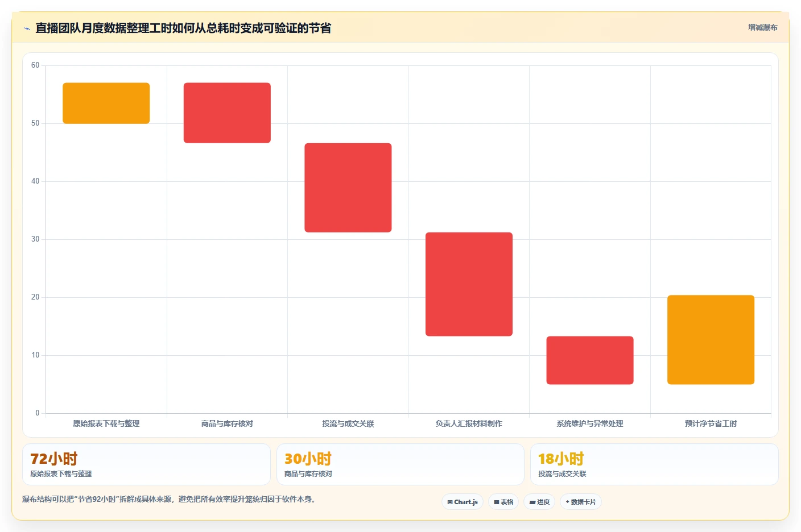
Task: Open the 18小时 data card
Action: [654, 464]
